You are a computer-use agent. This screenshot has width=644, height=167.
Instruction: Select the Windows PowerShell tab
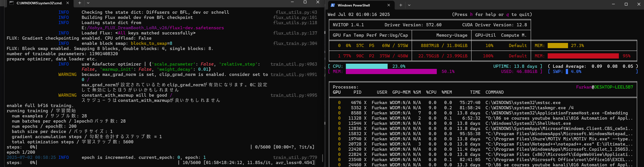353,5
